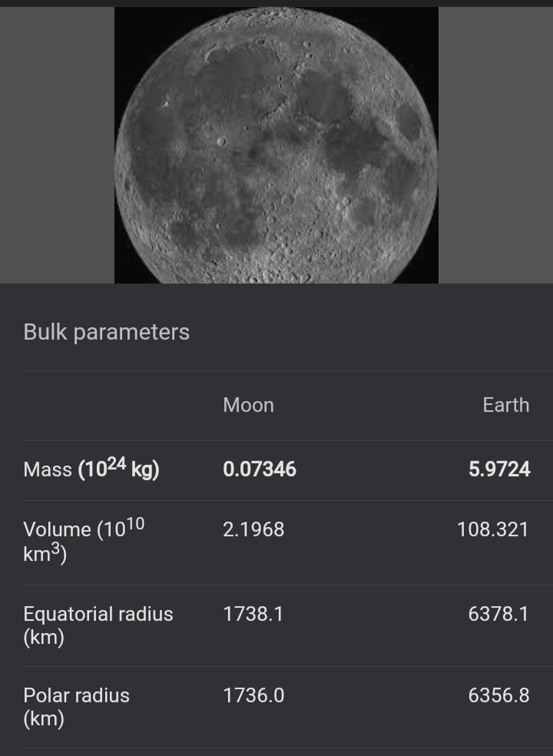Image resolution: width=553 pixels, height=756 pixels.
Task: Click the Polar radius row label
Action: (x=76, y=707)
